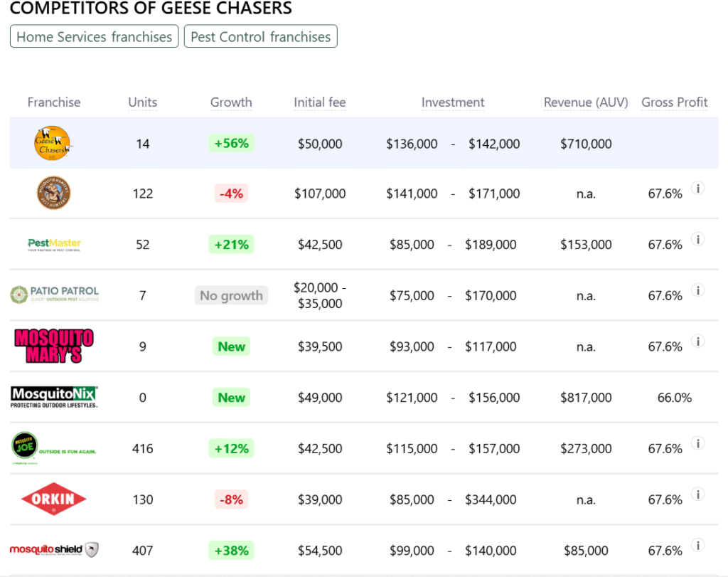Click info icon in Orkin row
Image resolution: width=728 pixels, height=577 pixels.
coord(698,494)
